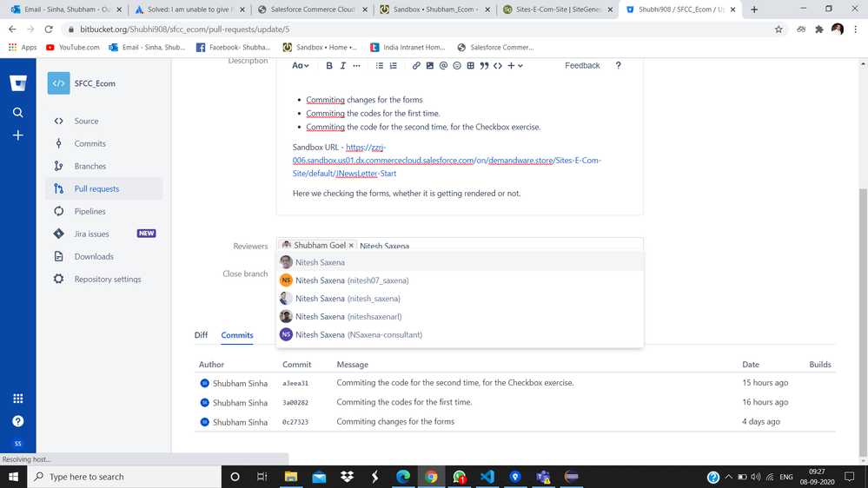This screenshot has width=868, height=488.
Task: Open Visual Studio Code from taskbar
Action: click(487, 477)
